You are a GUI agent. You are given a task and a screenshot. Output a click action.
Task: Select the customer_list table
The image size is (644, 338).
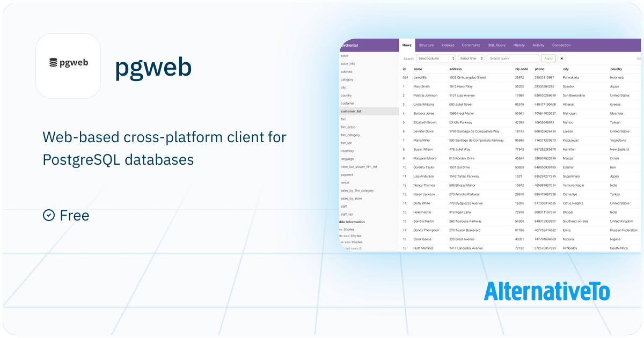point(370,111)
